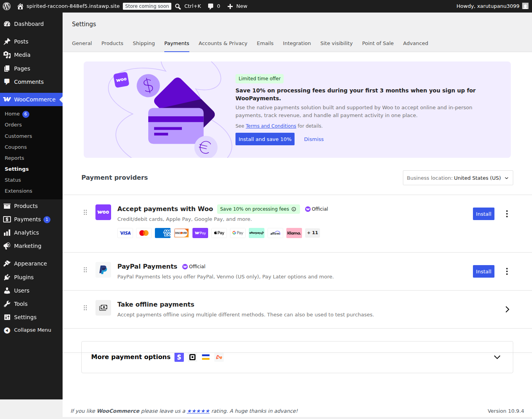Grab the drag handle for Woo payments
The image size is (532, 419).
[x=85, y=212]
